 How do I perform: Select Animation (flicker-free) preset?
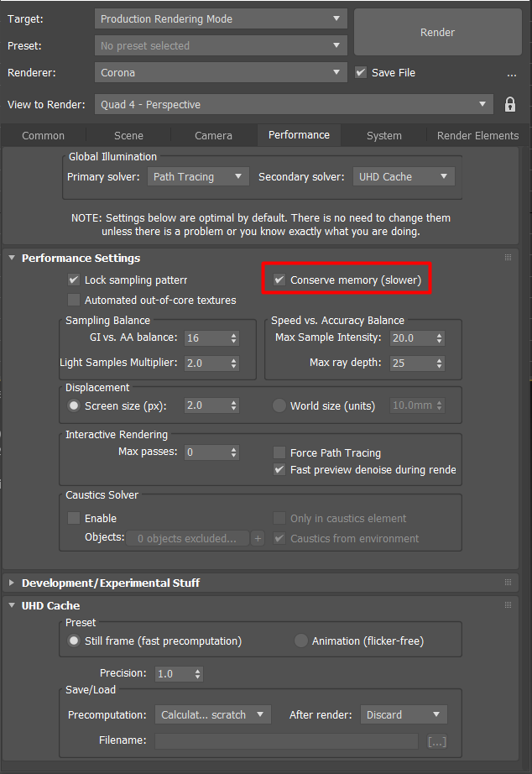click(301, 641)
